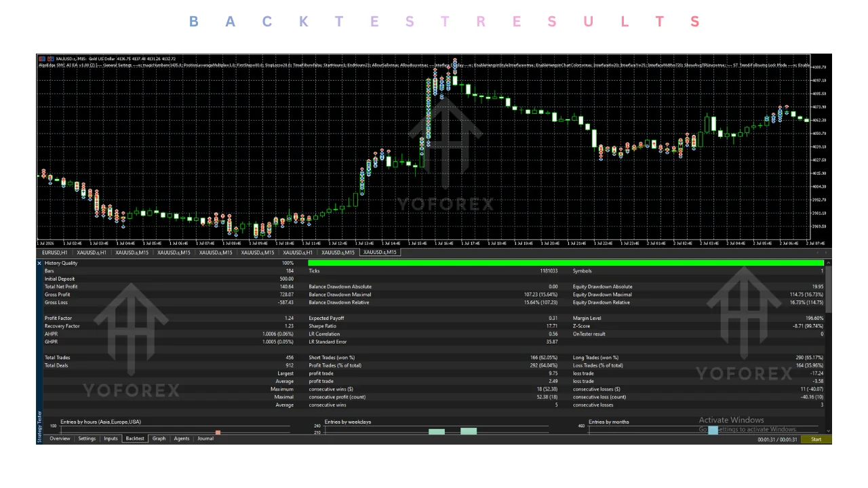Click the Entries by months chart label

(x=608, y=422)
